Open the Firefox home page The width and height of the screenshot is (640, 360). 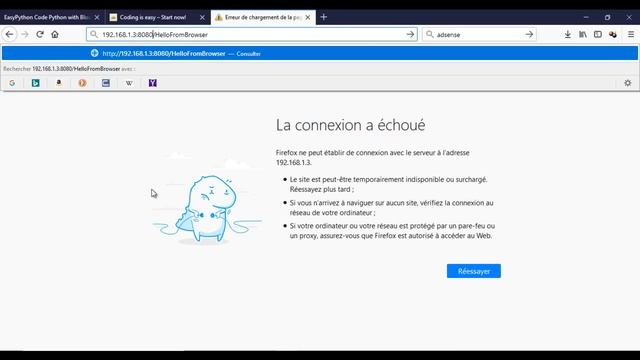point(55,34)
